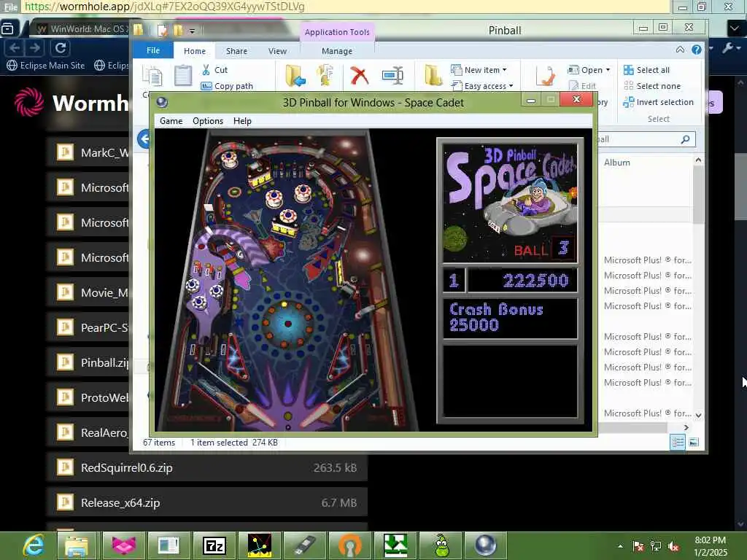Click the Action Center flag tray icon
Image resolution: width=747 pixels, height=560 pixels.
click(638, 546)
